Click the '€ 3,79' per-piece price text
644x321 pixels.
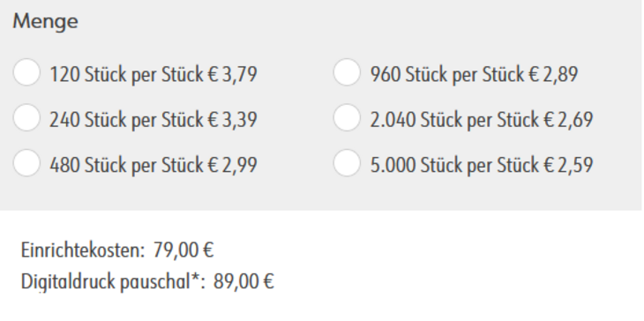click(233, 75)
